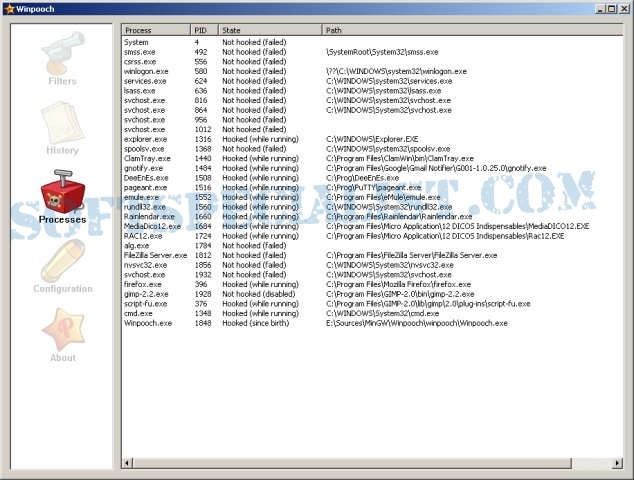Screen dimensions: 634x480
Task: Select svchost.exe with PID 1012
Action: click(x=372, y=129)
